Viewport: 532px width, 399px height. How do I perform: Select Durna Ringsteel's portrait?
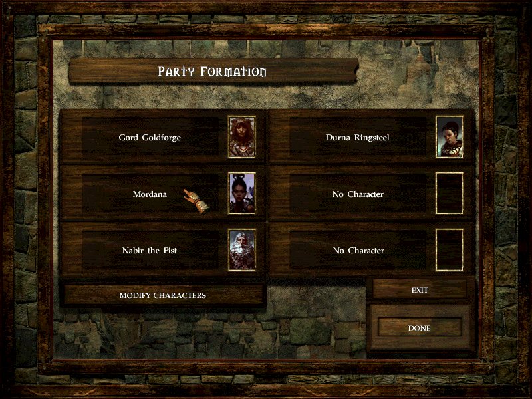(450, 137)
